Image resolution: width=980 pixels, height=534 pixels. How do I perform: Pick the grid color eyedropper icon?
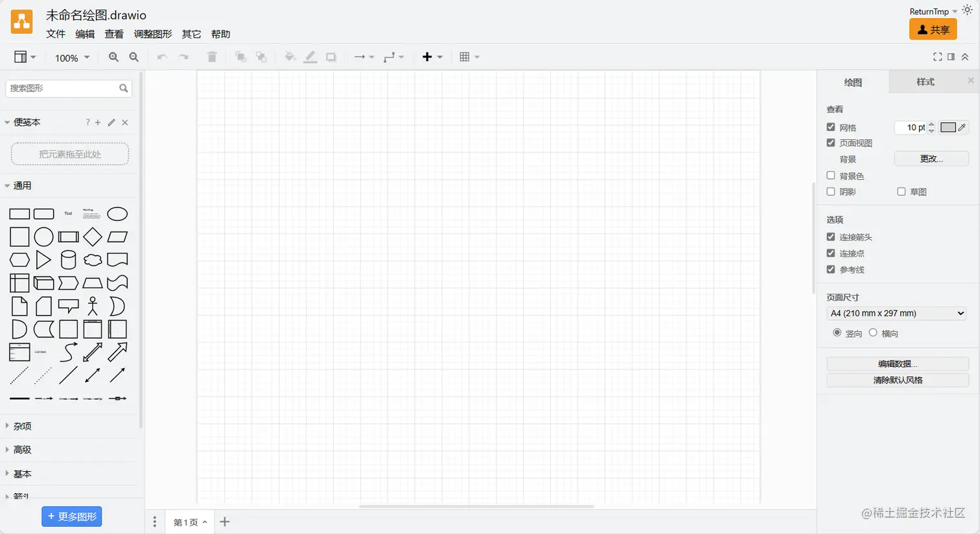tap(962, 127)
